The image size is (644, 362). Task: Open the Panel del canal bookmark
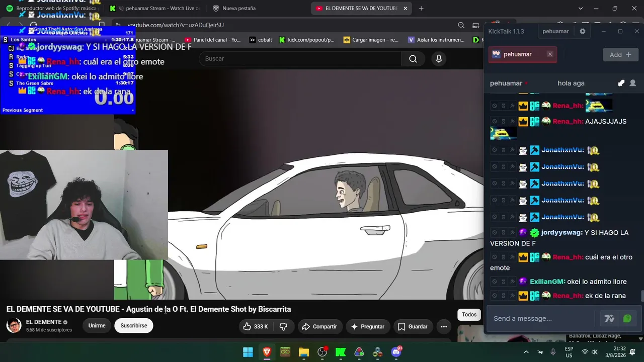[x=212, y=40]
